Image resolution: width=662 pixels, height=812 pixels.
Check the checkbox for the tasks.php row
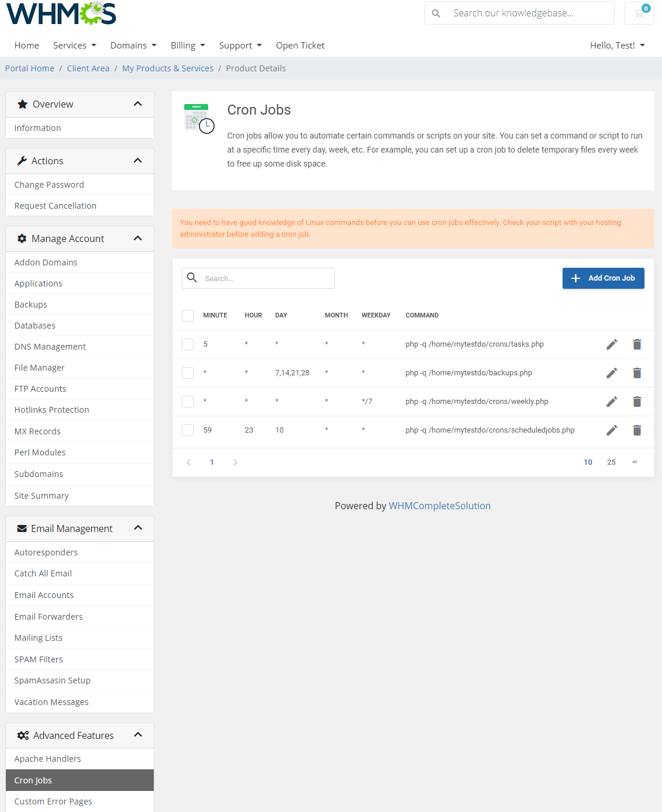tap(188, 344)
